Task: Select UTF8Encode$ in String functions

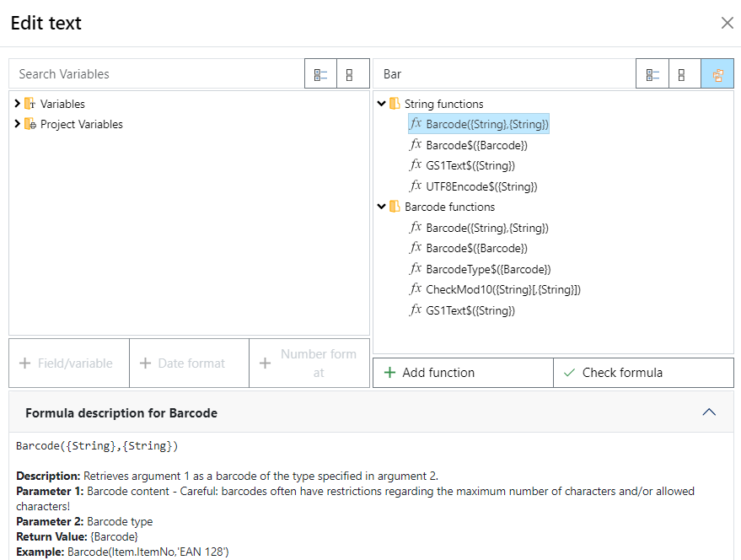Action: click(x=481, y=186)
